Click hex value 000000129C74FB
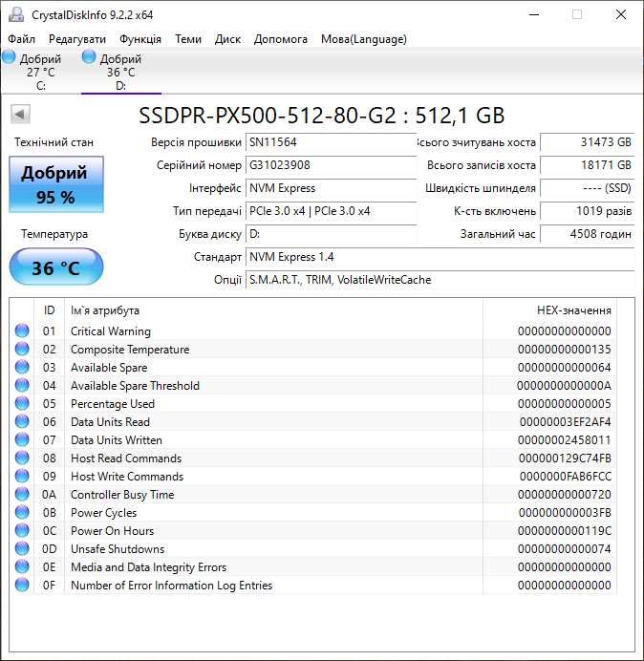This screenshot has height=661, width=644. (565, 458)
